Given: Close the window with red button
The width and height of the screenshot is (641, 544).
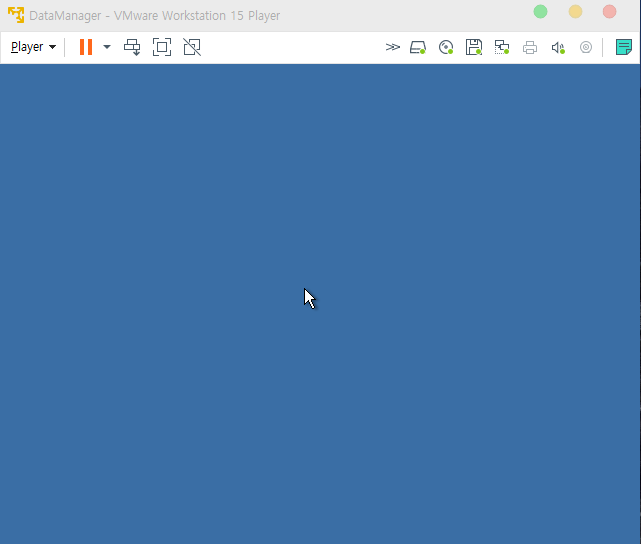Looking at the screenshot, I should 610,11.
